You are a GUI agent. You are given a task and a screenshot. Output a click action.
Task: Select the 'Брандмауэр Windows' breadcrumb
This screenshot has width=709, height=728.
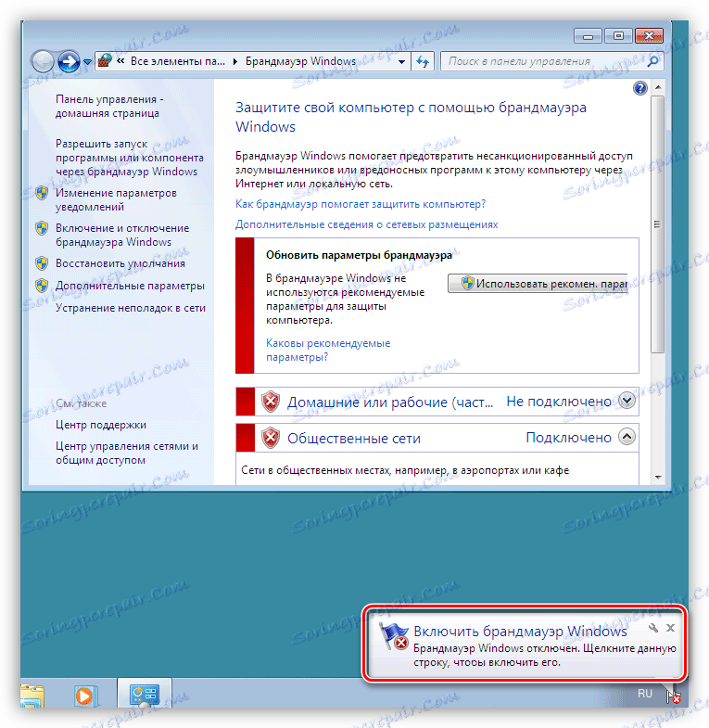coord(300,61)
